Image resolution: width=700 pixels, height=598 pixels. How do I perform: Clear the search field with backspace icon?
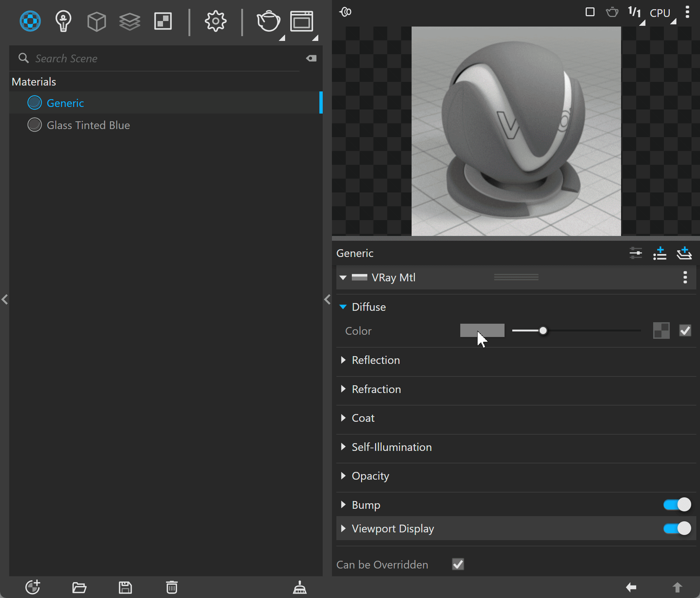tap(311, 58)
